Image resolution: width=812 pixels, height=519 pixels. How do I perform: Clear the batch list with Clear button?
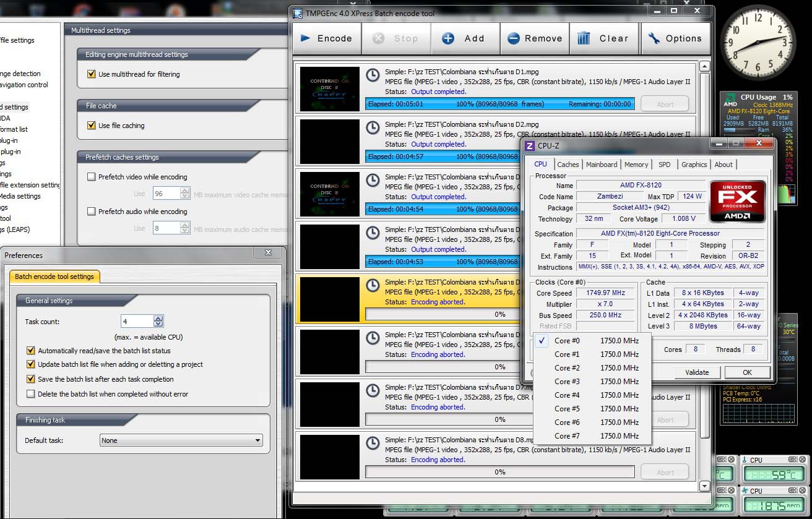click(604, 38)
